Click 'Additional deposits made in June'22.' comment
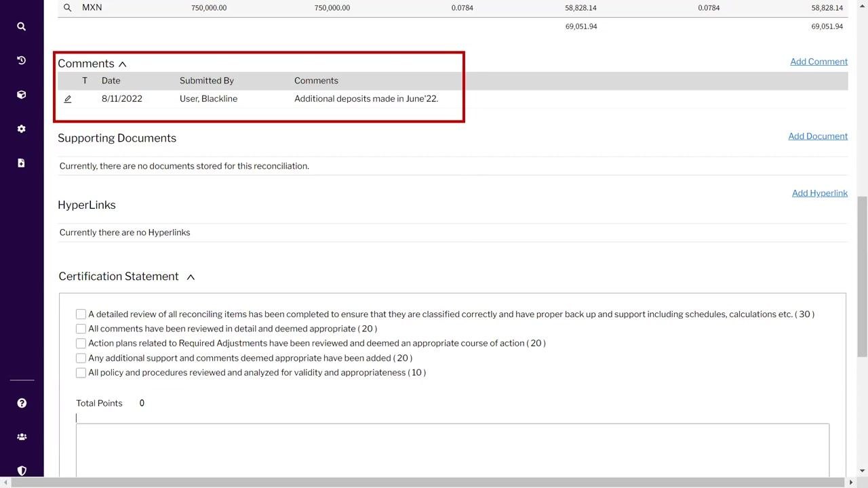The height and width of the screenshot is (488, 868). coord(366,99)
